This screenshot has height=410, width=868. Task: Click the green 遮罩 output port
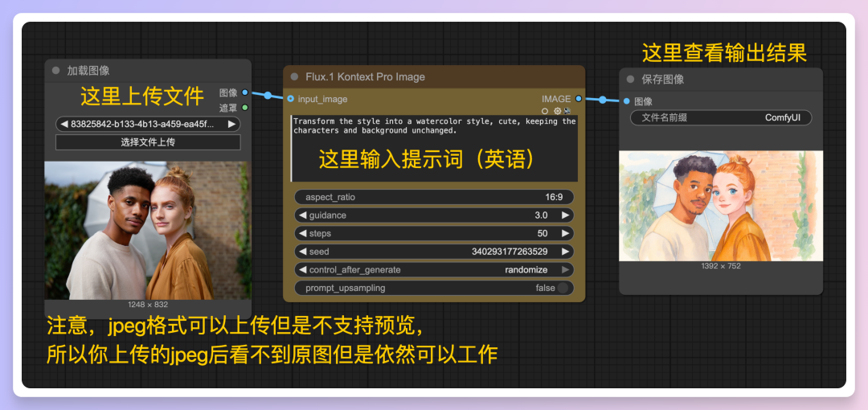(245, 108)
